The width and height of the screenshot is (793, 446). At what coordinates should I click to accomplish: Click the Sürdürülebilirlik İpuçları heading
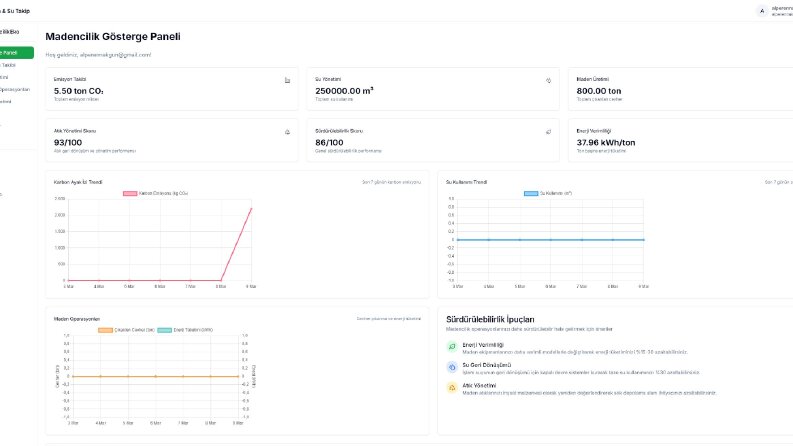point(490,319)
